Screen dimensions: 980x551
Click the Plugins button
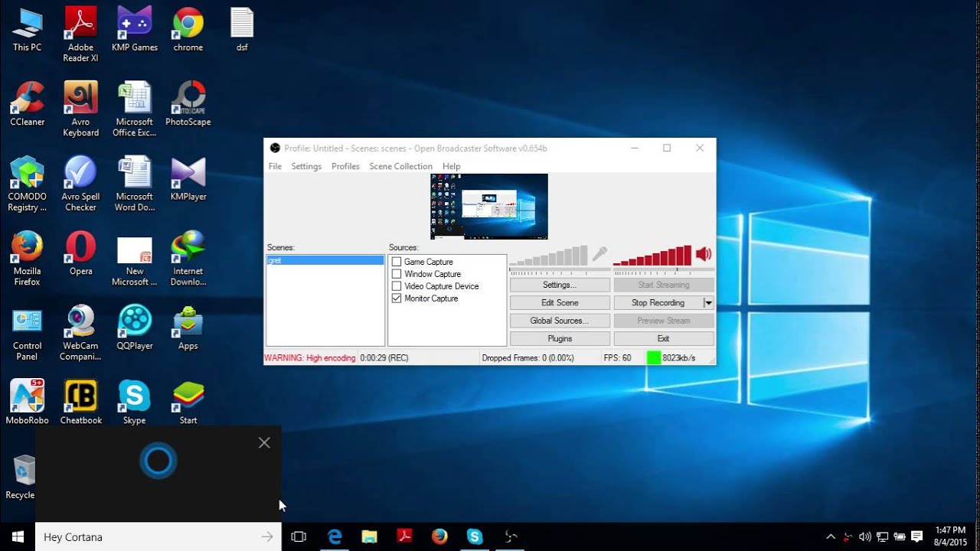coord(560,338)
